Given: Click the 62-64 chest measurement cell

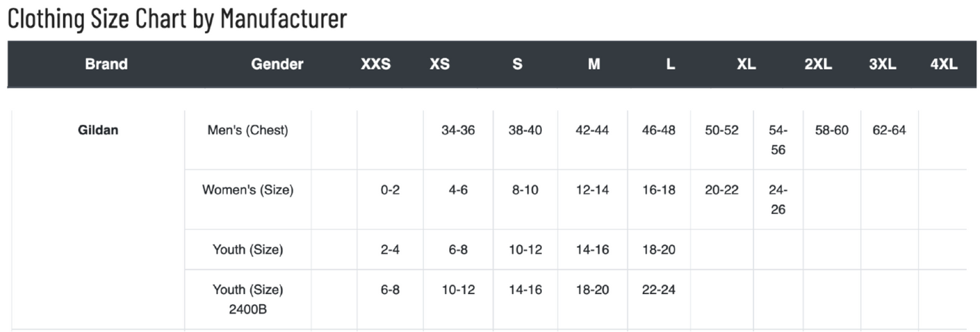Looking at the screenshot, I should [889, 130].
